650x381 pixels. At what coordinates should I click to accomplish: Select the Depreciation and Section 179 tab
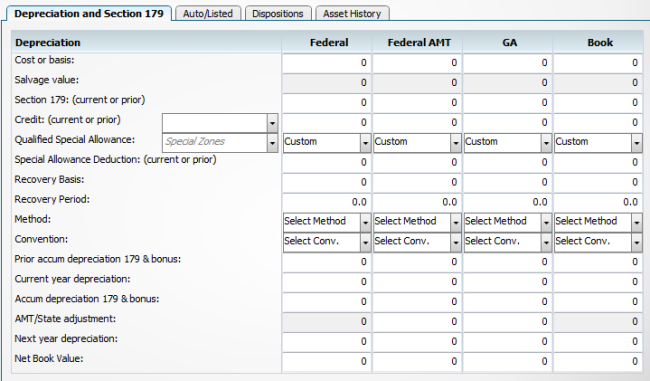pos(89,13)
